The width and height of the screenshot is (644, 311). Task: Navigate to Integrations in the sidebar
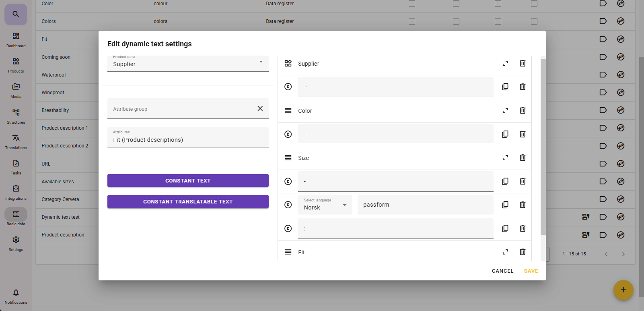[x=16, y=193]
